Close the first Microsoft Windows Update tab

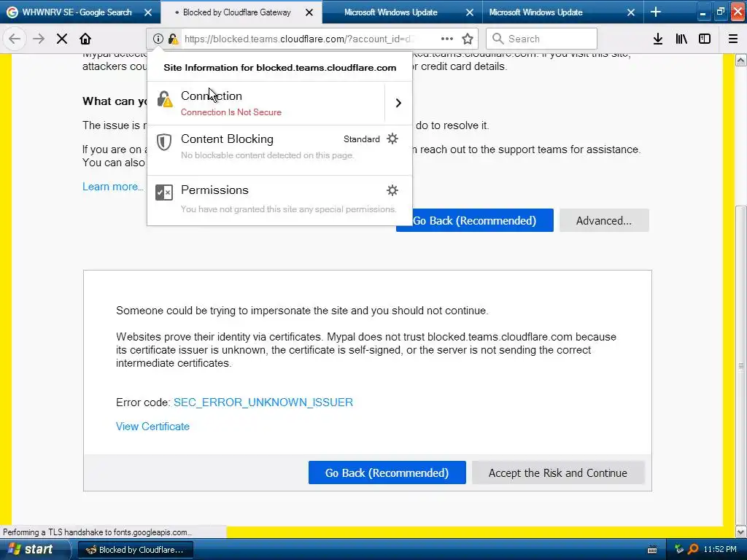click(x=470, y=12)
